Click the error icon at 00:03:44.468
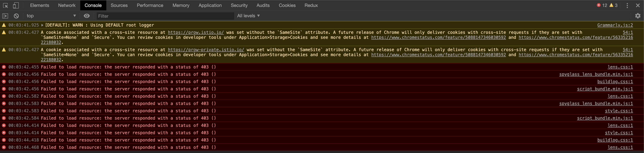 click(x=4, y=147)
